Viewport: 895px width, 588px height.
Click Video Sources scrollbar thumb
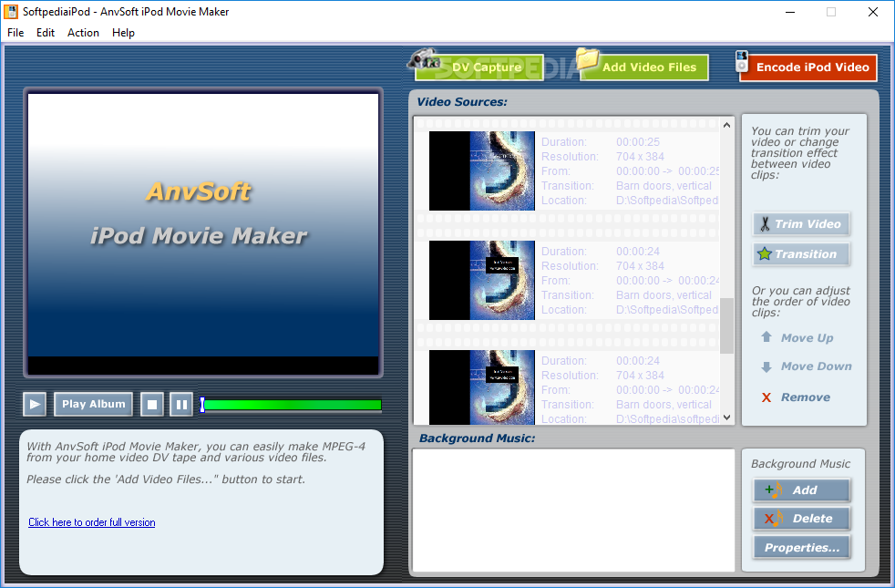[x=726, y=326]
